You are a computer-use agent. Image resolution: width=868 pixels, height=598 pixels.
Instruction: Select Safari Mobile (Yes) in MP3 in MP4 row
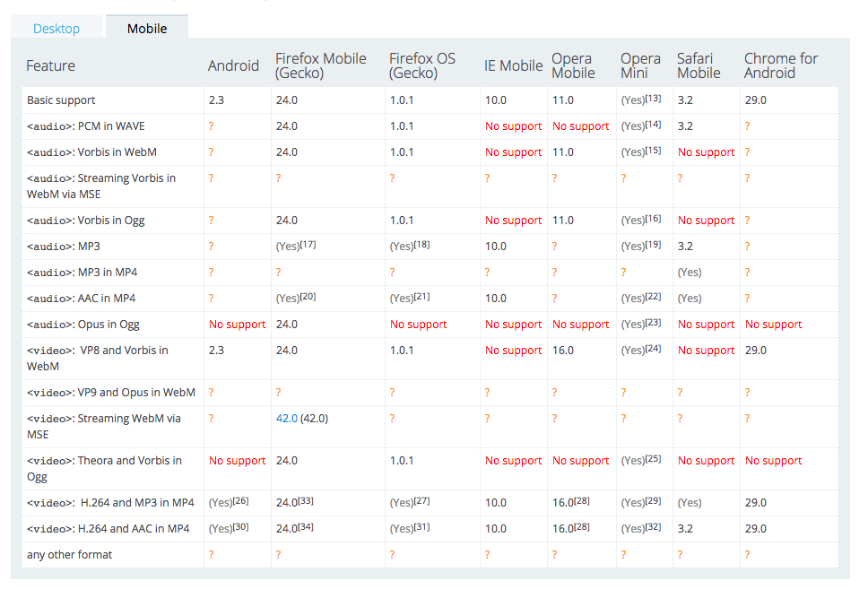click(x=690, y=273)
